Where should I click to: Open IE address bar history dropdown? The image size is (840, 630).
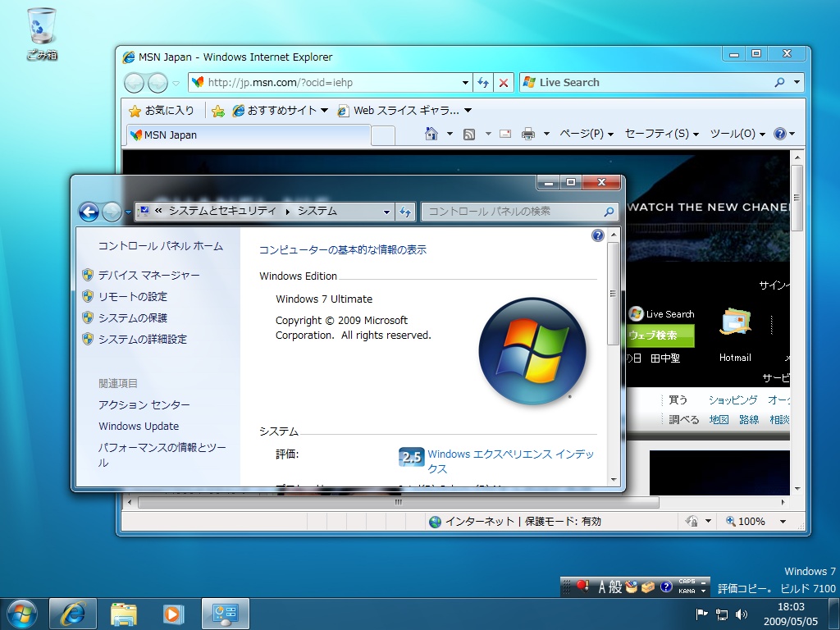pyautogui.click(x=465, y=83)
